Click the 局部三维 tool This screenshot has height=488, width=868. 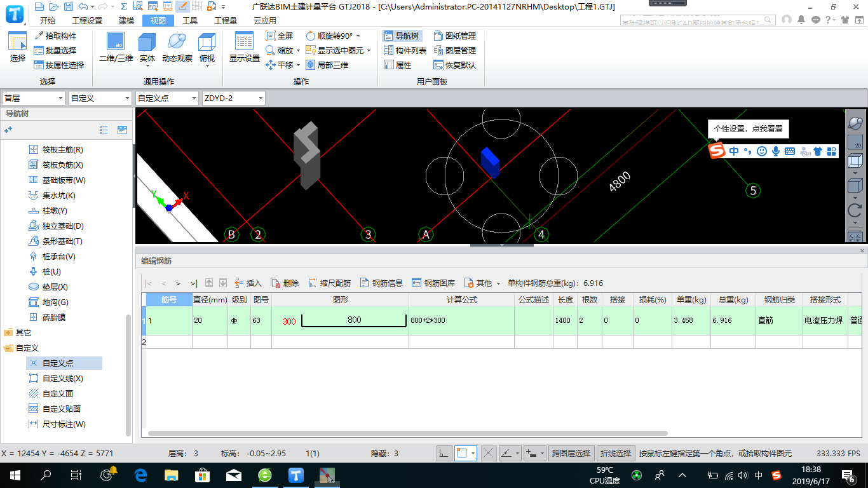point(327,65)
